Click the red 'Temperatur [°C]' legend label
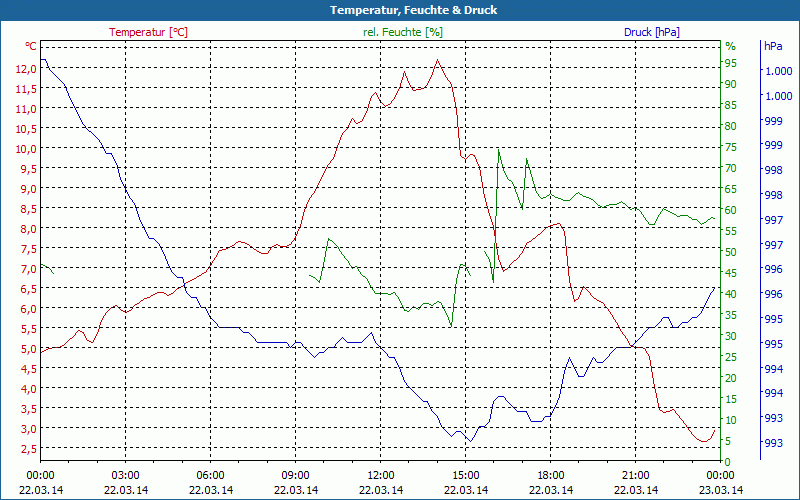Screen dimensions: 800x500 click(x=148, y=32)
